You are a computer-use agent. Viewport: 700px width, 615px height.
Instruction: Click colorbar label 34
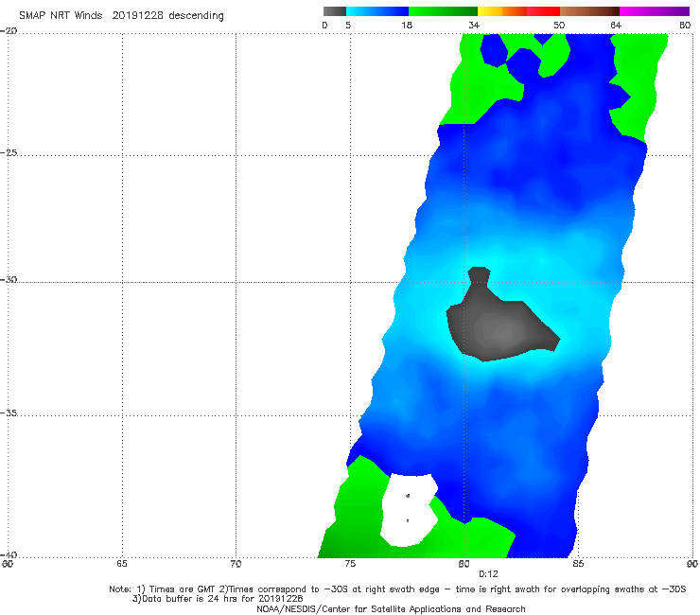point(474,25)
